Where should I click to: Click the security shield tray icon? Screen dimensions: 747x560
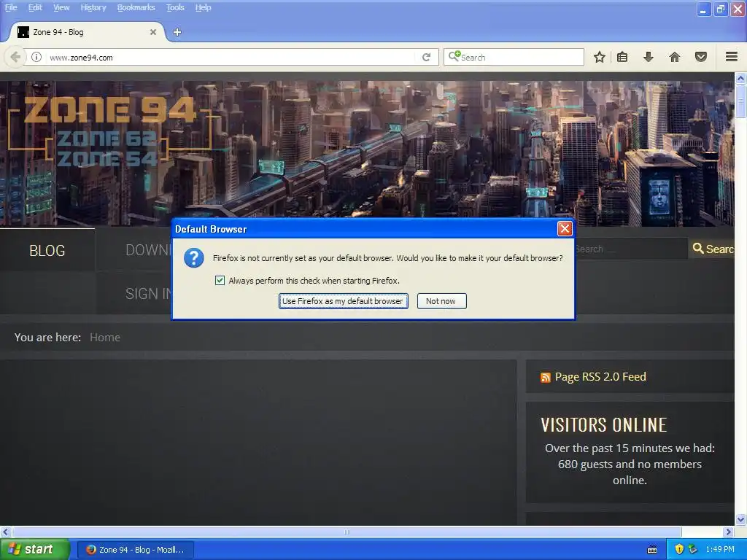pyautogui.click(x=679, y=549)
